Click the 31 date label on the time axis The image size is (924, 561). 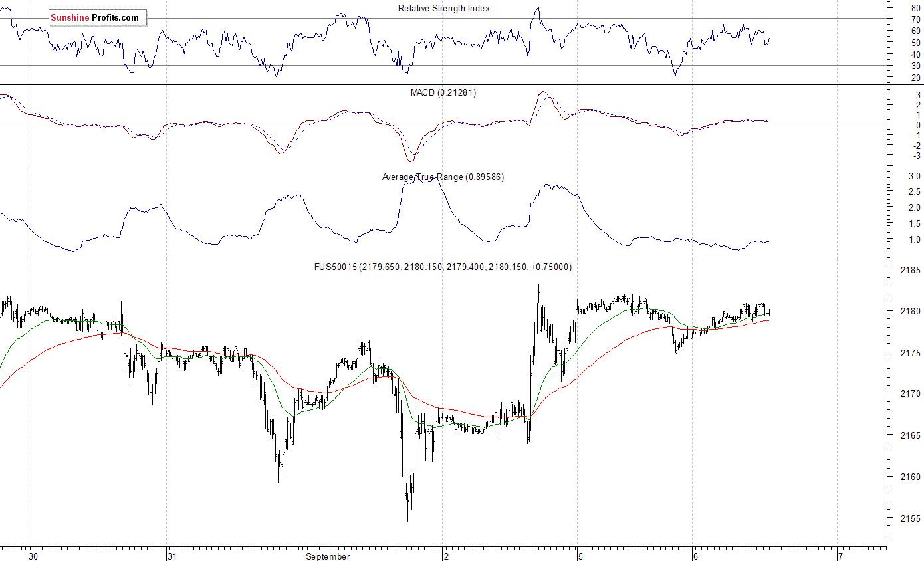[172, 556]
